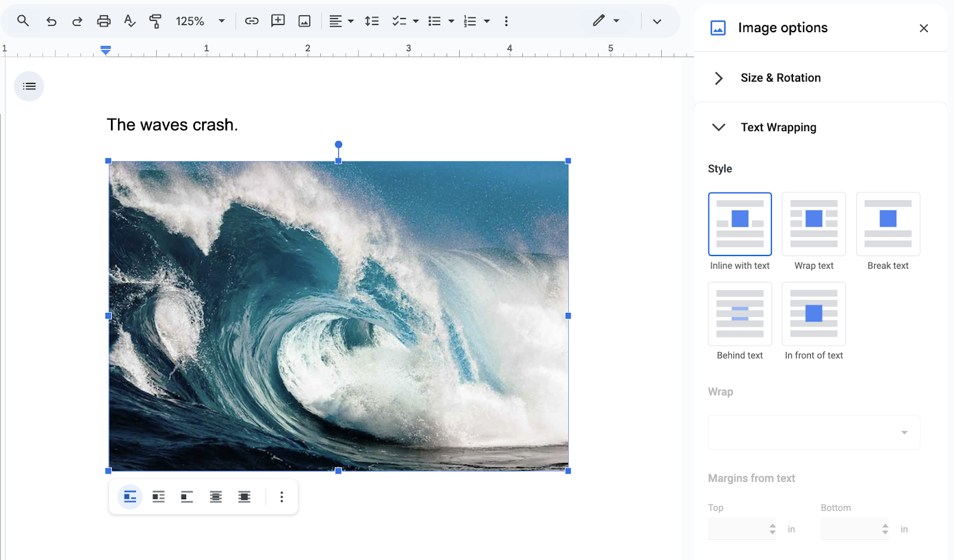Viewport: 954px width, 560px height.
Task: Click the image's rotation handle
Action: pyautogui.click(x=339, y=145)
